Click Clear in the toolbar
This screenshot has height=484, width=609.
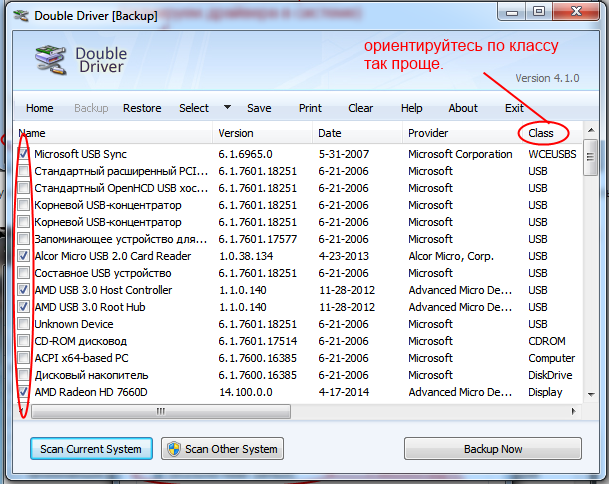[360, 108]
